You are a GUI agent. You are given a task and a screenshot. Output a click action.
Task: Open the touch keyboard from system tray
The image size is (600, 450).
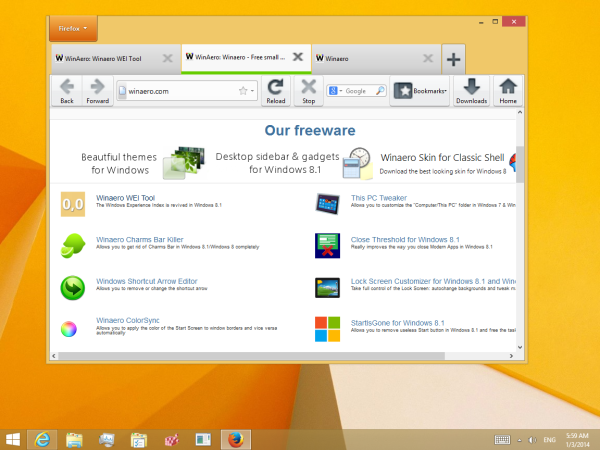click(502, 440)
